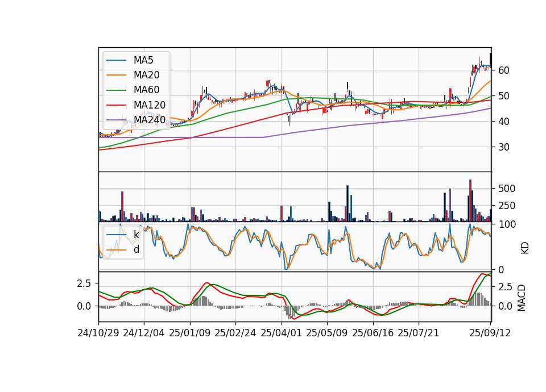Image resolution: width=546 pixels, height=392 pixels.
Task: Click the MACD axis label
Action: (522, 298)
